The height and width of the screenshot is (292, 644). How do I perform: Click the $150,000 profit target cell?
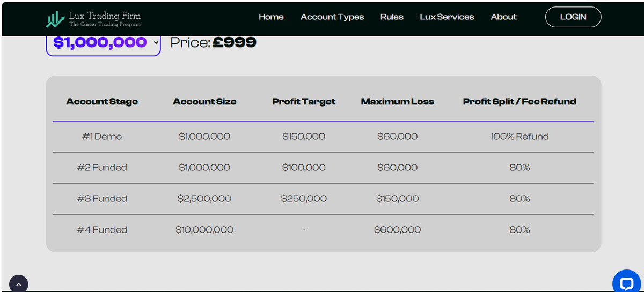(x=304, y=137)
